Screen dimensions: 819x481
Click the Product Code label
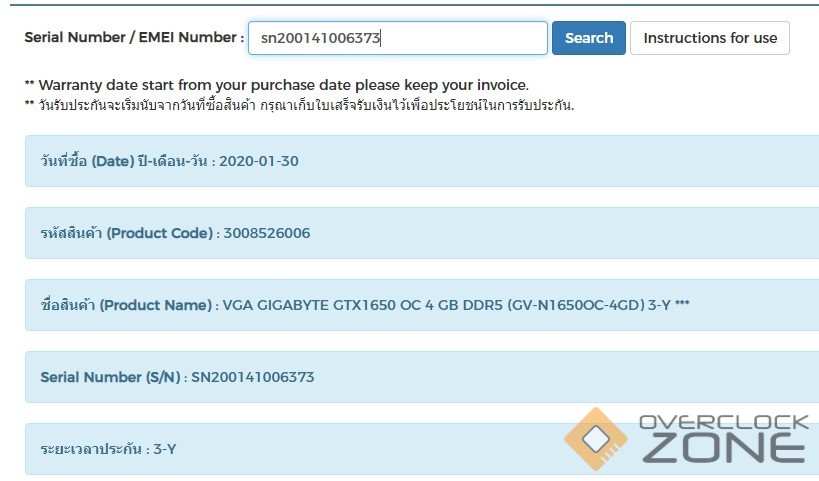(126, 233)
